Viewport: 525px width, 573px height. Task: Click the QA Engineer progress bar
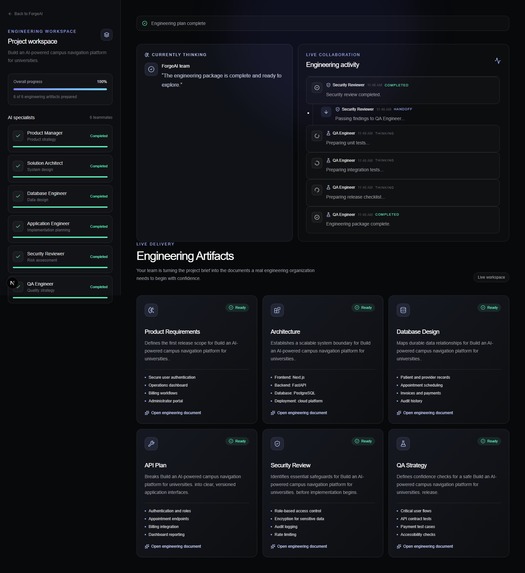click(60, 298)
